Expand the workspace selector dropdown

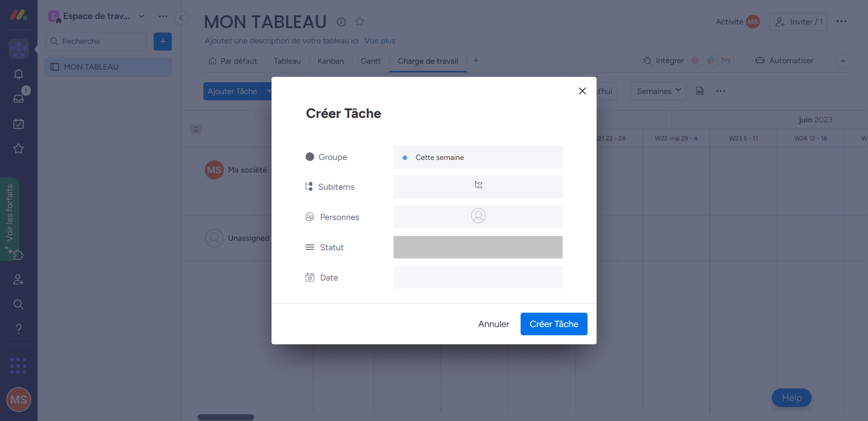(x=142, y=16)
